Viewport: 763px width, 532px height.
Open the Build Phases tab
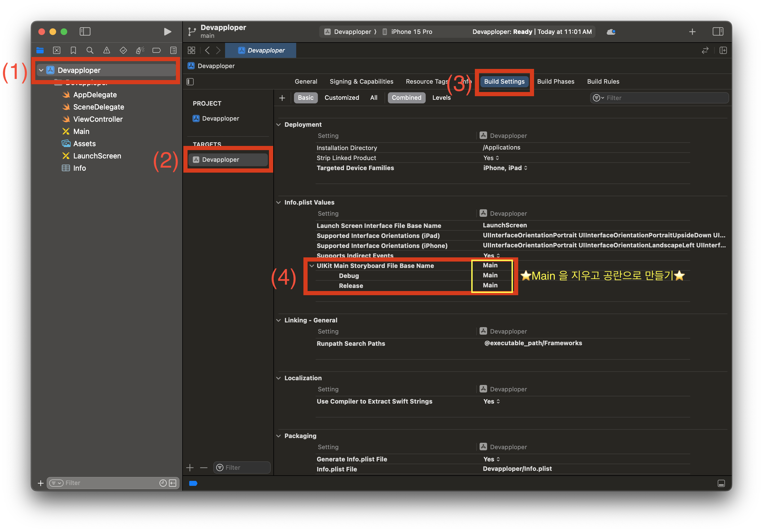click(x=555, y=81)
